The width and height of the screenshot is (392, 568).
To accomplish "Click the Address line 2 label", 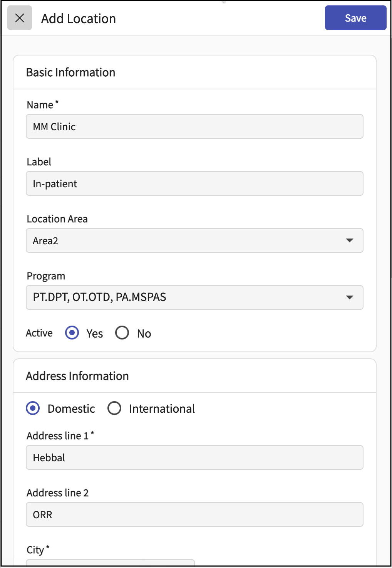I will point(57,493).
